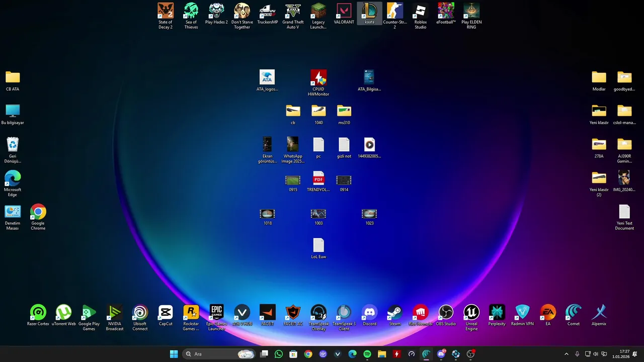
Task: Open Don't Starve Together icon
Action: point(242,16)
